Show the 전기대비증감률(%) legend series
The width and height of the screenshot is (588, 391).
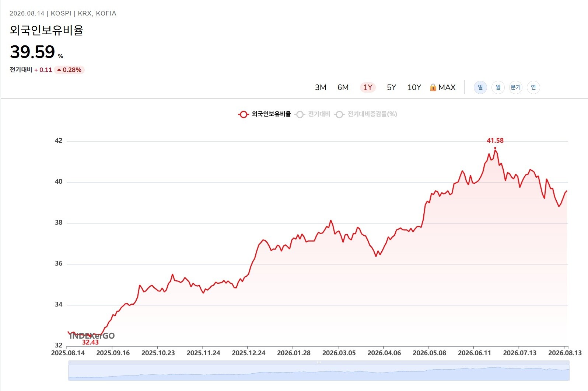(365, 114)
